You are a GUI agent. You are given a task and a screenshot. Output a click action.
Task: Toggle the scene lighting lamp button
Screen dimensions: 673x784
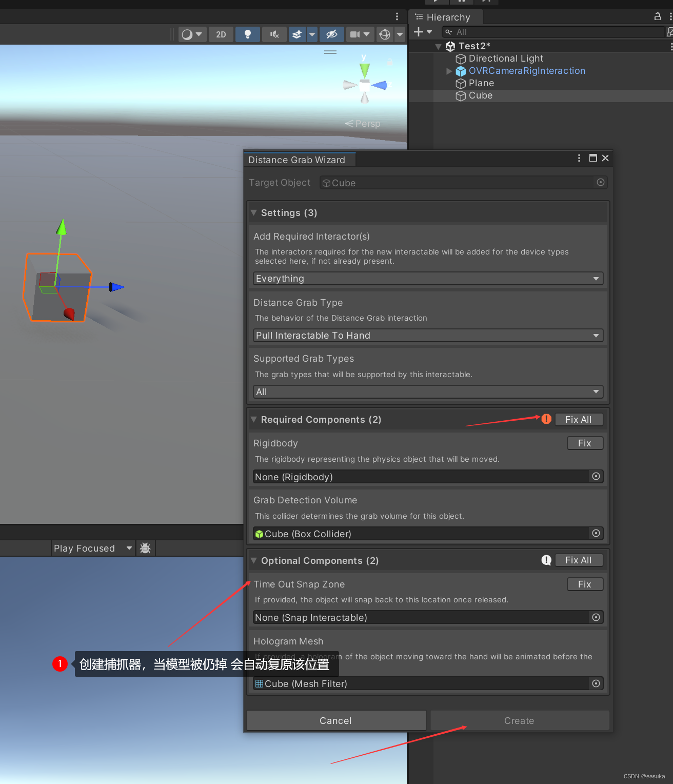248,34
